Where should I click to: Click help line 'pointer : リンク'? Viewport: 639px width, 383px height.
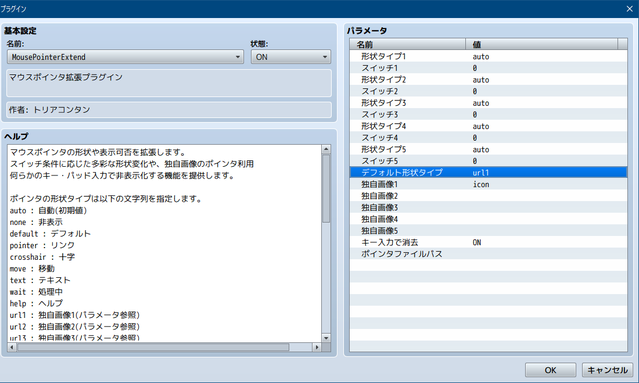click(42, 245)
